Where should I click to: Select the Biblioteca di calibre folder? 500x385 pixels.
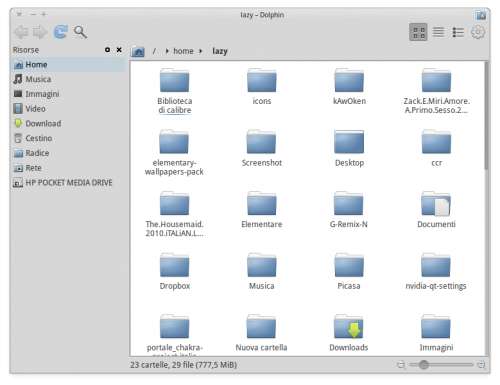[x=175, y=91]
